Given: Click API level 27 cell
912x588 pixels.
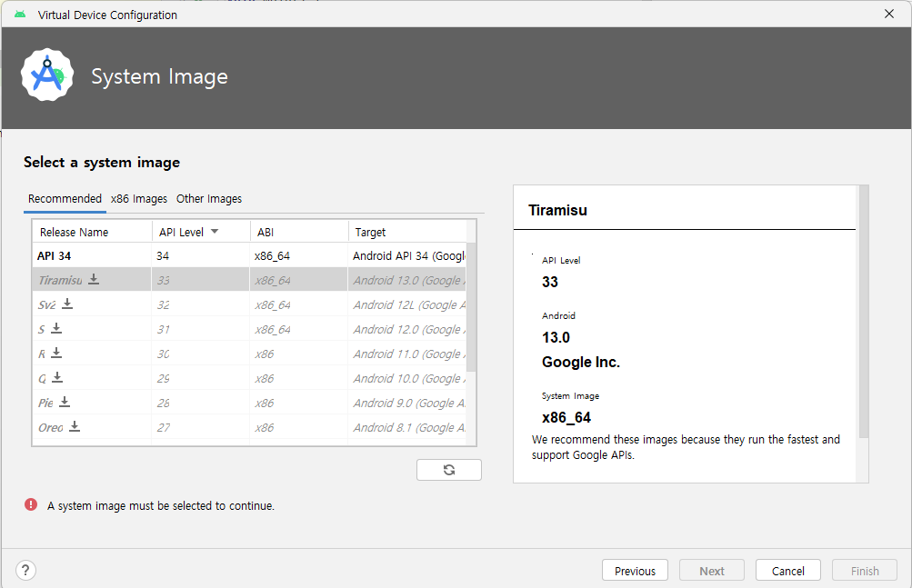Looking at the screenshot, I should pos(201,427).
